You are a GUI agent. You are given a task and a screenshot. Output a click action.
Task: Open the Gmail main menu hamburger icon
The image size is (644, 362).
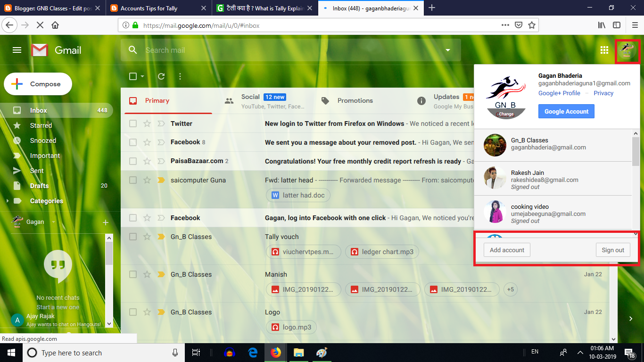point(17,50)
